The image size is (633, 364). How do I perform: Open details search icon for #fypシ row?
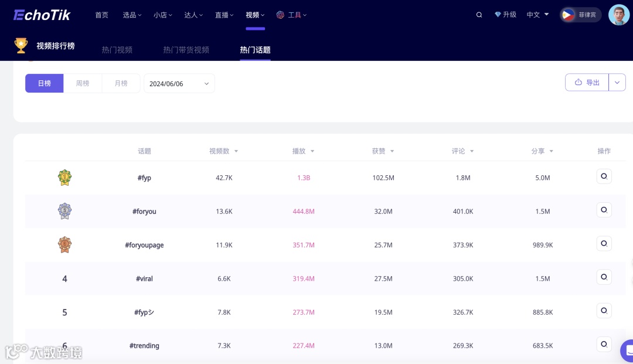coord(604,310)
